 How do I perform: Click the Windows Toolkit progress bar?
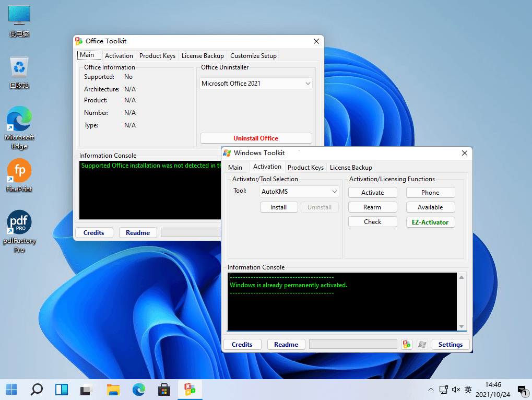coord(353,344)
